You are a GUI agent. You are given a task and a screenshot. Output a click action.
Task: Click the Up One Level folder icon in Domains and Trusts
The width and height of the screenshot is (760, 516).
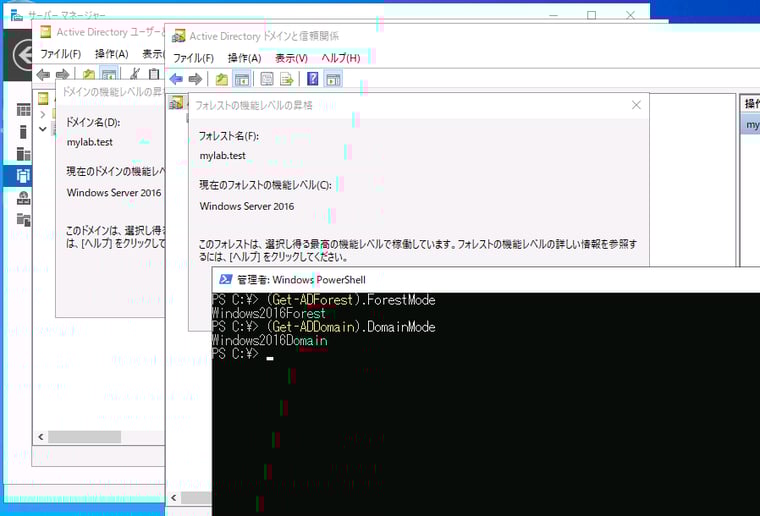point(222,79)
